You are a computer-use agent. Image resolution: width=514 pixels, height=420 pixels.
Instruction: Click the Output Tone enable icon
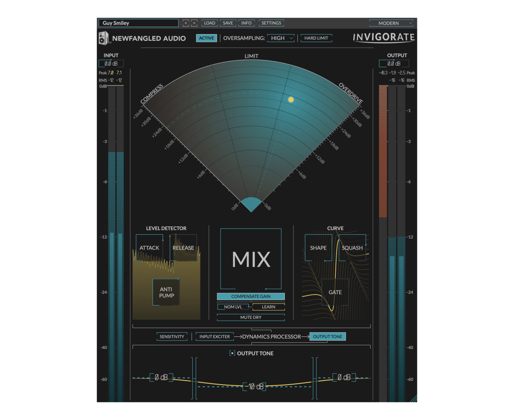click(232, 353)
